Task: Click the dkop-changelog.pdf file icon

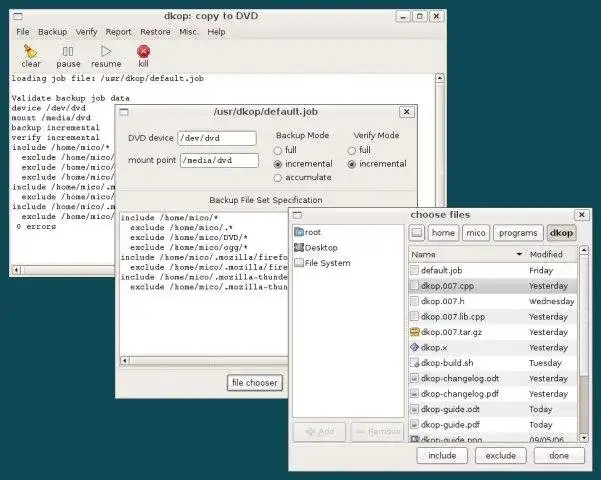Action: tap(414, 394)
